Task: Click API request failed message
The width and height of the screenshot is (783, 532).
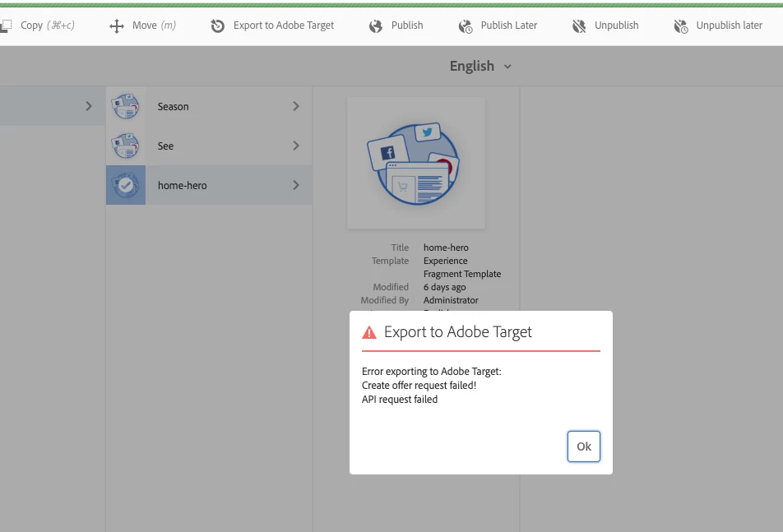Action: pyautogui.click(x=400, y=400)
